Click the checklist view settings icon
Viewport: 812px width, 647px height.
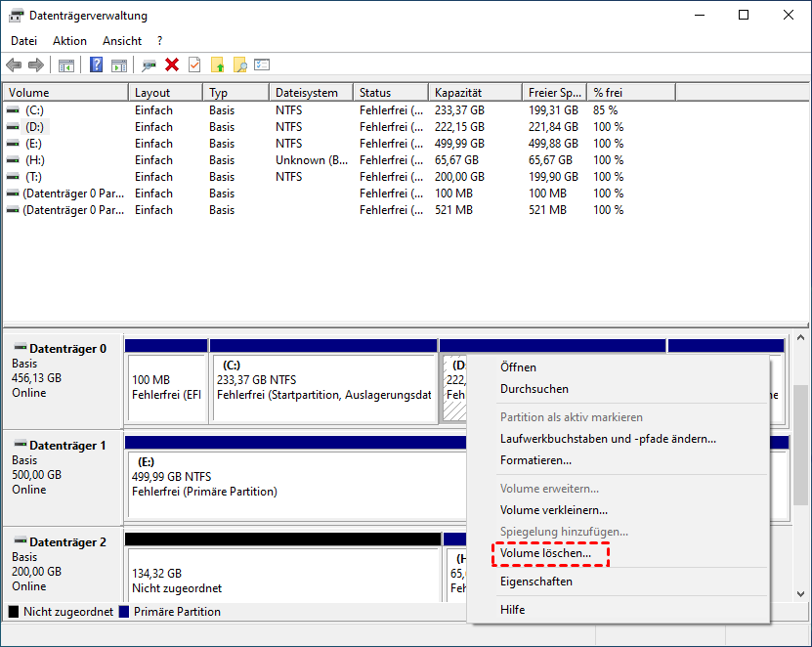[x=262, y=65]
